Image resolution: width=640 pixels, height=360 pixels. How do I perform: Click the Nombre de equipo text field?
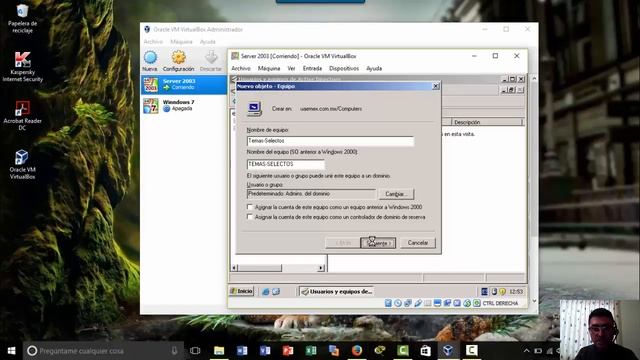tap(330, 141)
